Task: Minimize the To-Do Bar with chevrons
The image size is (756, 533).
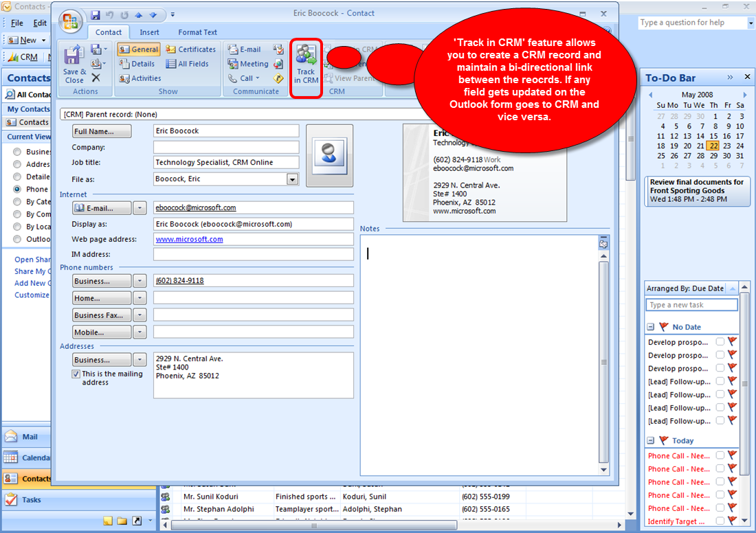Action: (730, 77)
